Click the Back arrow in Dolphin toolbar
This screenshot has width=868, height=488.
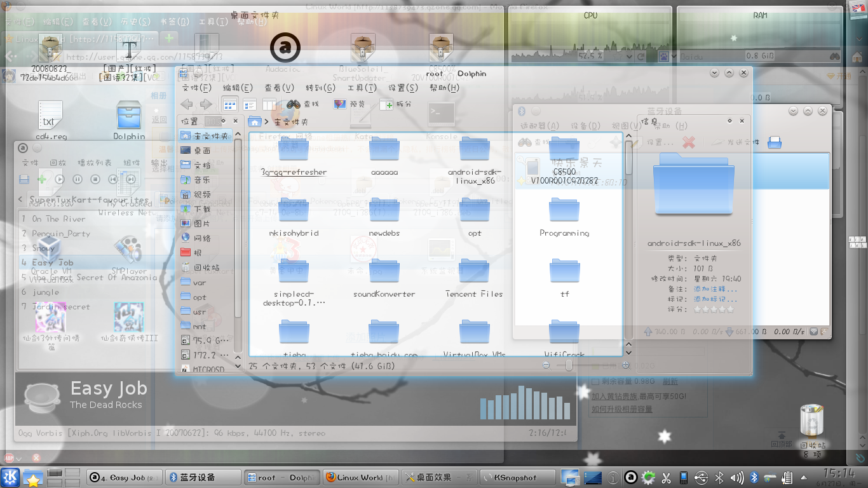[x=187, y=104]
